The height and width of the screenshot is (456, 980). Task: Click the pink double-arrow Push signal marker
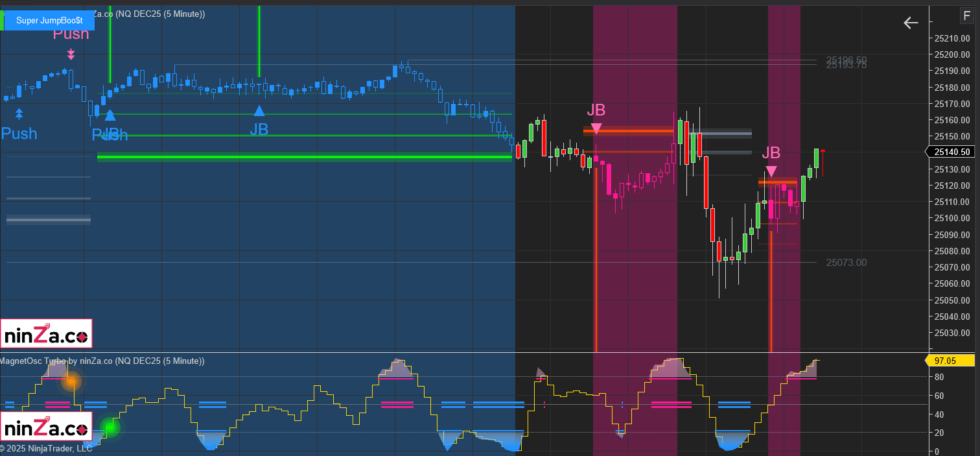[x=71, y=54]
